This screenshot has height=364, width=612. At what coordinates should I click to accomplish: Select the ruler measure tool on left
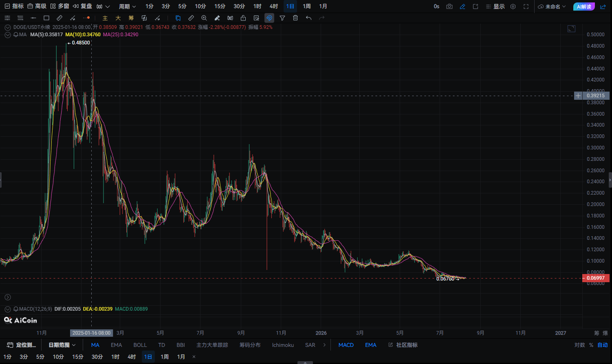click(59, 18)
